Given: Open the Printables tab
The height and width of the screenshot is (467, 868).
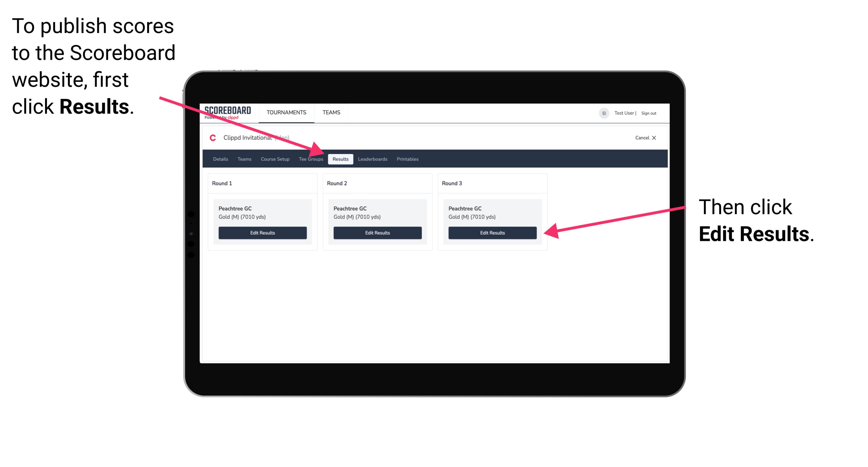Looking at the screenshot, I should tap(407, 159).
